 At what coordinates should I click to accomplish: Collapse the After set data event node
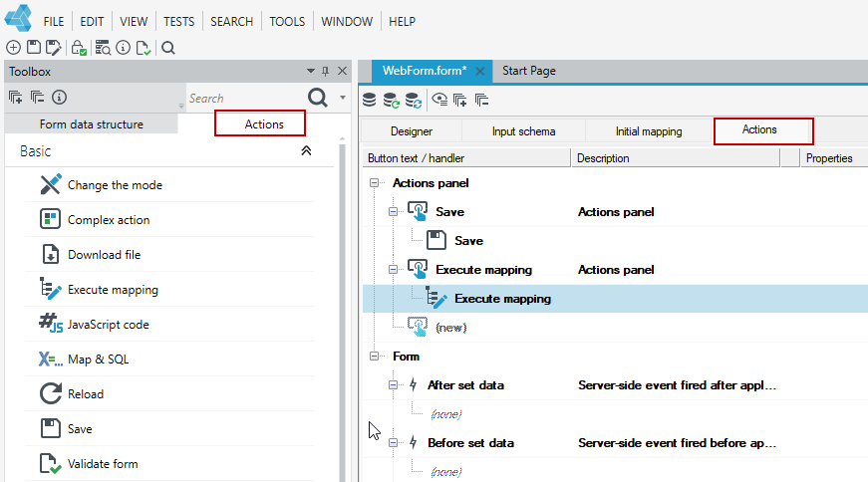click(x=393, y=385)
